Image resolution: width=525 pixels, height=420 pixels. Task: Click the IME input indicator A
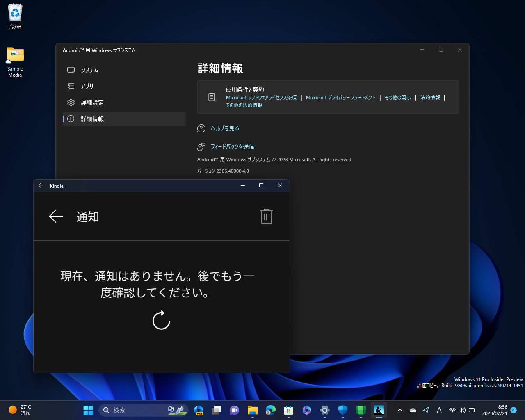pyautogui.click(x=439, y=410)
